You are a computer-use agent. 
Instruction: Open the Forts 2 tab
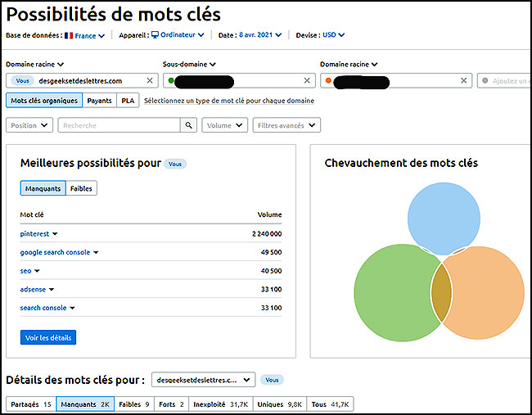(x=171, y=404)
